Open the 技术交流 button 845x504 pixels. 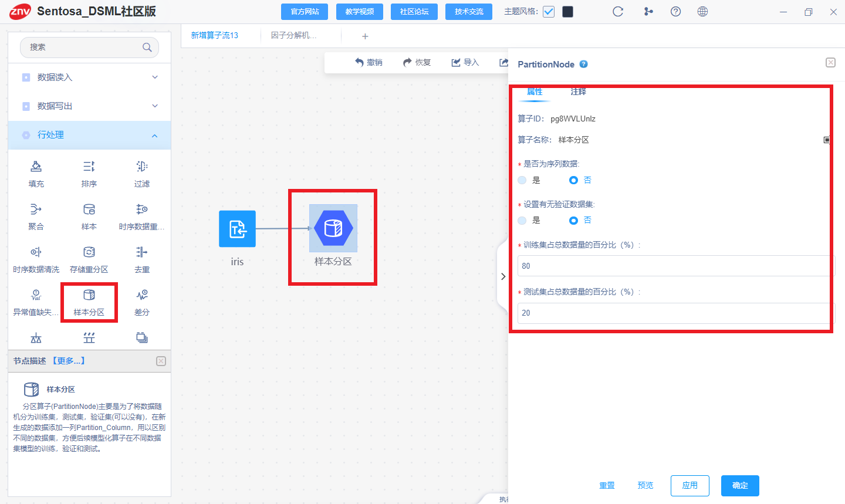(469, 12)
